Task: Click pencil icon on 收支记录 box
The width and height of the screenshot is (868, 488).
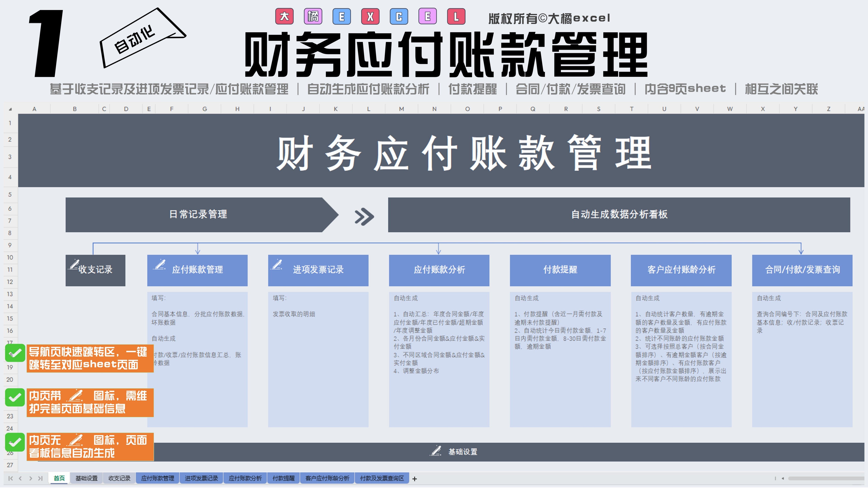Action: pos(74,264)
